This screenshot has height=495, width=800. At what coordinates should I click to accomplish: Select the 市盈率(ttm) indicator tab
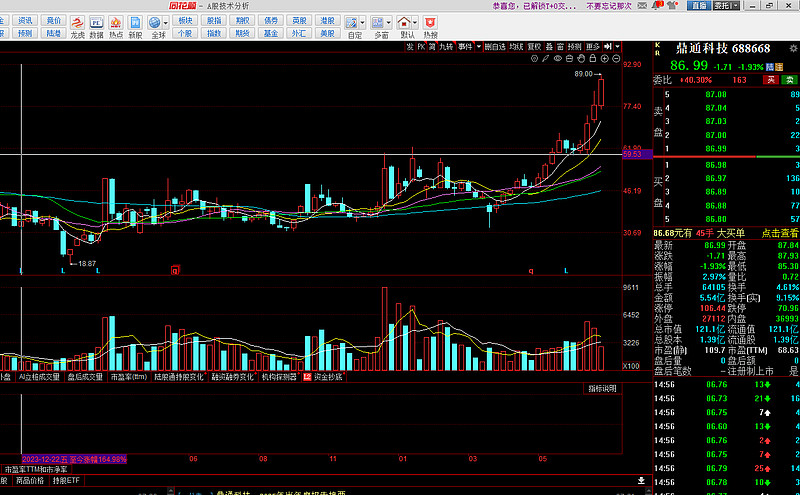point(129,377)
